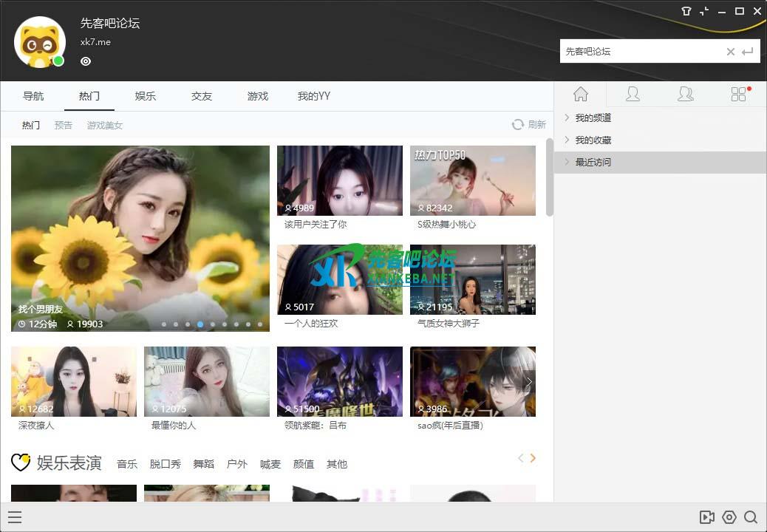This screenshot has width=767, height=532.
Task: Open the single-person contacts icon tab
Action: (633, 94)
